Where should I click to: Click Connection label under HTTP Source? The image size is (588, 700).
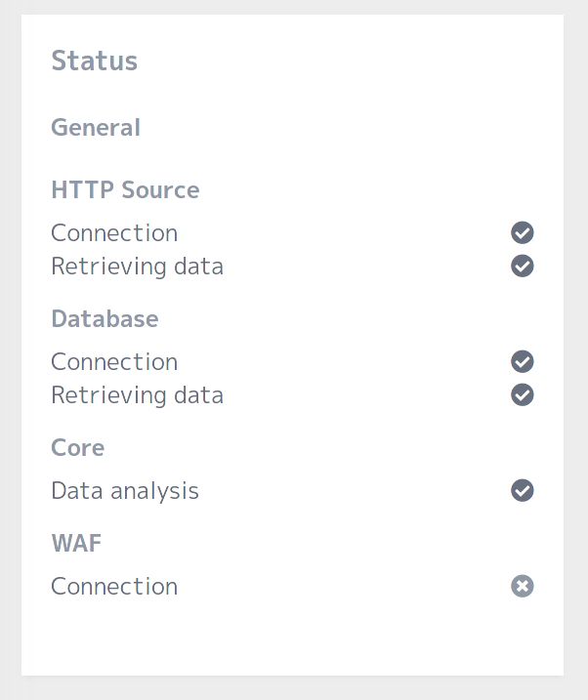tap(114, 233)
